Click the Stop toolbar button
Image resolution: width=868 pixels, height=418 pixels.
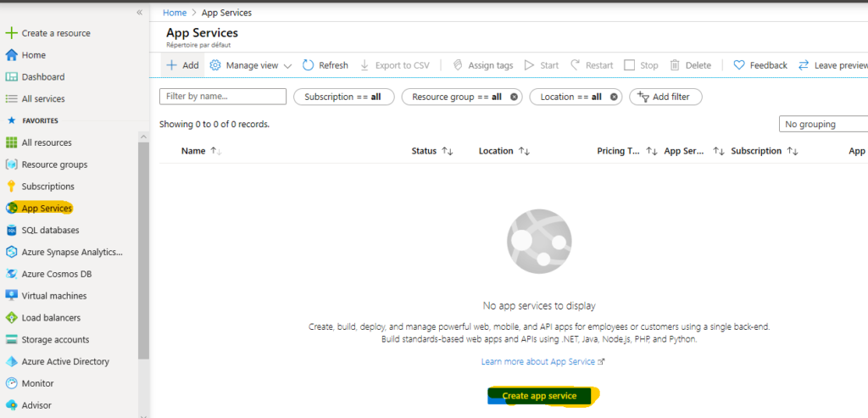641,65
